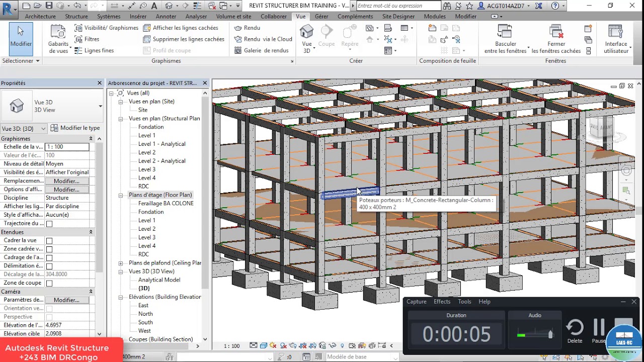Click the 1 : 100 view scale
The width and height of the screenshot is (644, 362).
231,346
